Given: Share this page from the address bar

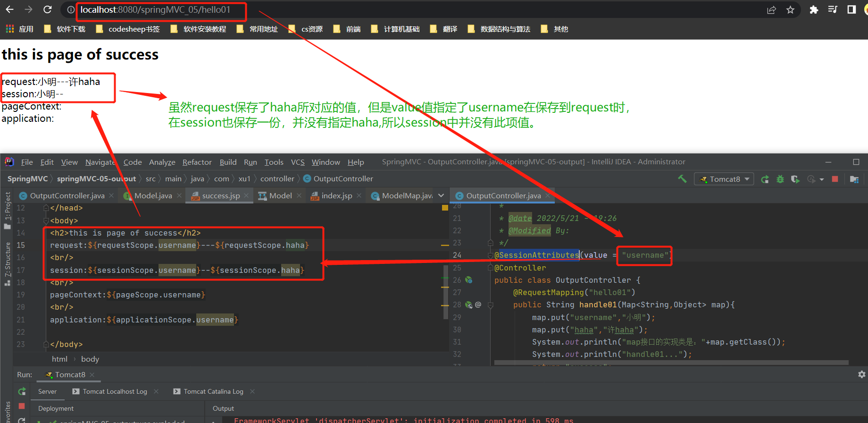Looking at the screenshot, I should (x=771, y=10).
